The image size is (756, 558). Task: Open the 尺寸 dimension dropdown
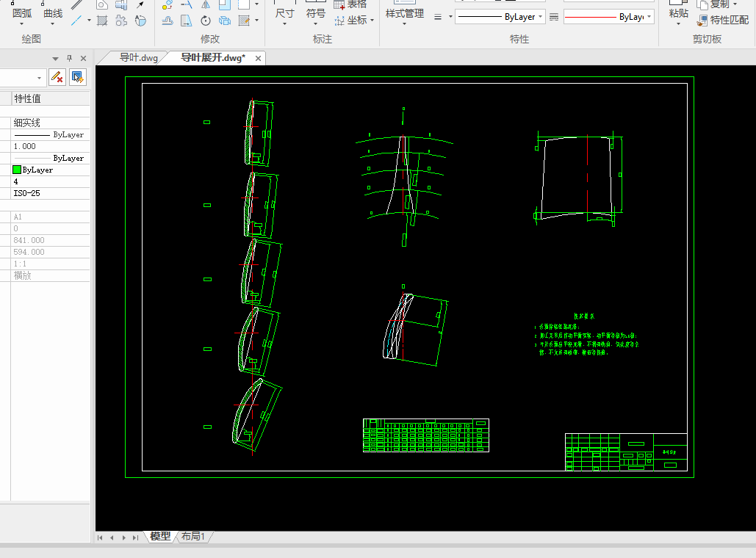tap(284, 23)
